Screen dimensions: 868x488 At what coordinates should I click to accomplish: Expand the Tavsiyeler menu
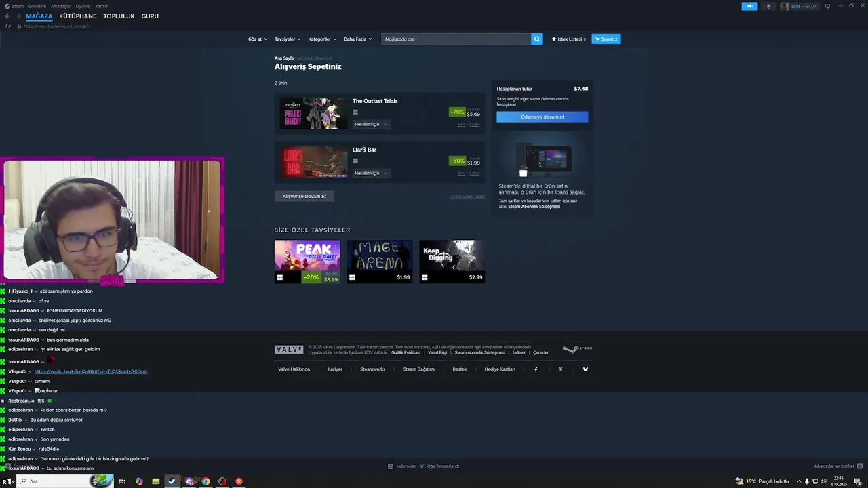[288, 39]
